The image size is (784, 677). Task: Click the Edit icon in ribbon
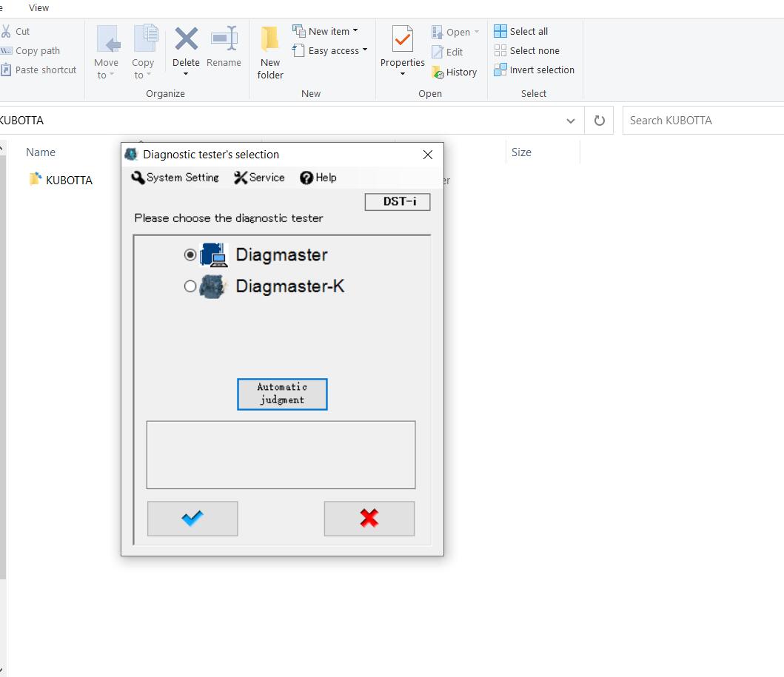click(438, 52)
